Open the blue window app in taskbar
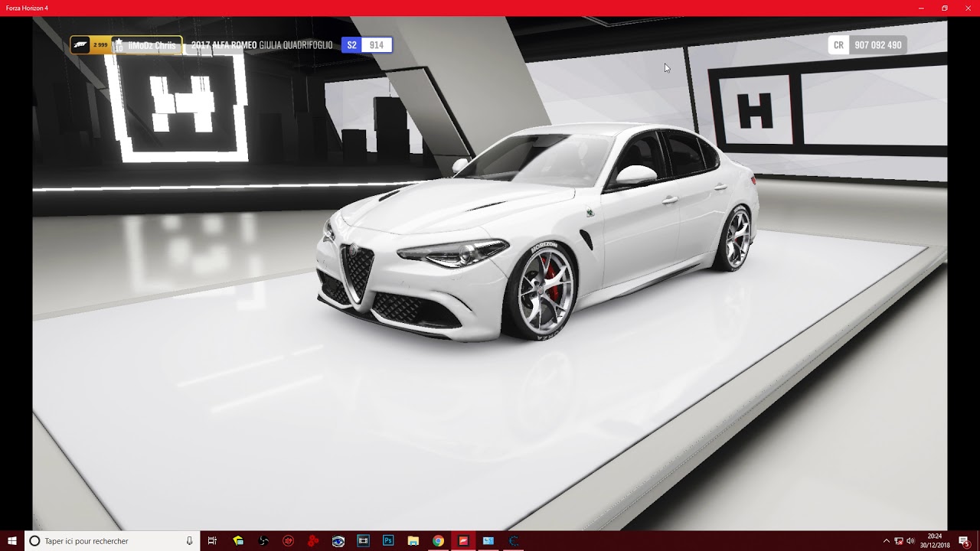 488,541
